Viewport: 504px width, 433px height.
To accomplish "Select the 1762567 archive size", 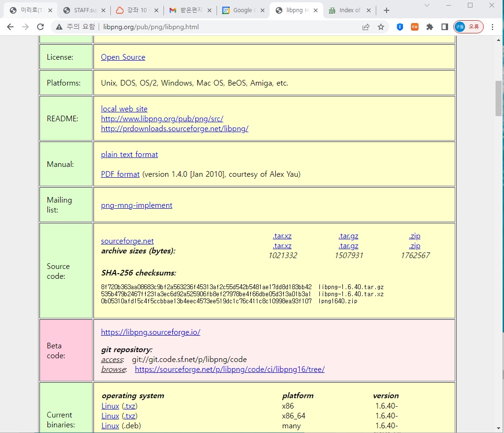I will point(415,255).
